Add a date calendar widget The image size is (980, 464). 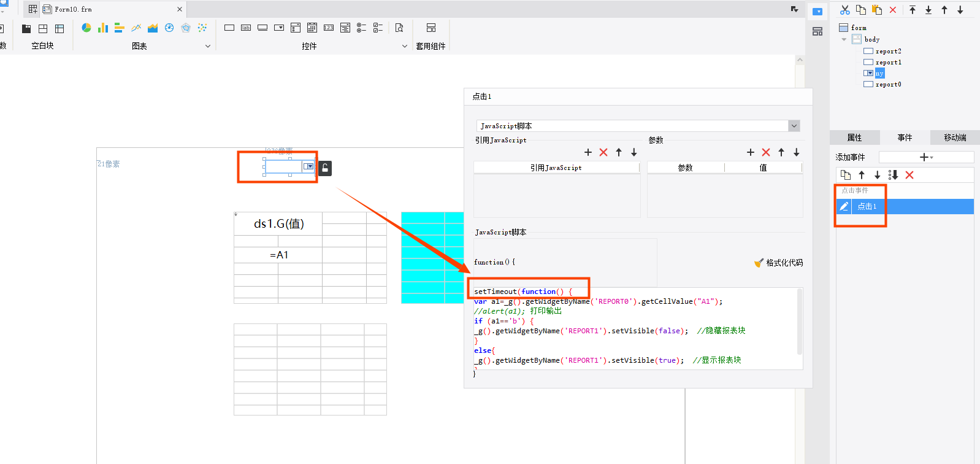pos(312,28)
